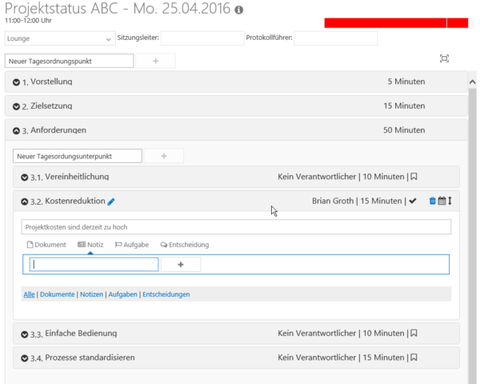
Task: Click the blue pencil edit icon next to Kostenreduktion
Action: tap(111, 202)
